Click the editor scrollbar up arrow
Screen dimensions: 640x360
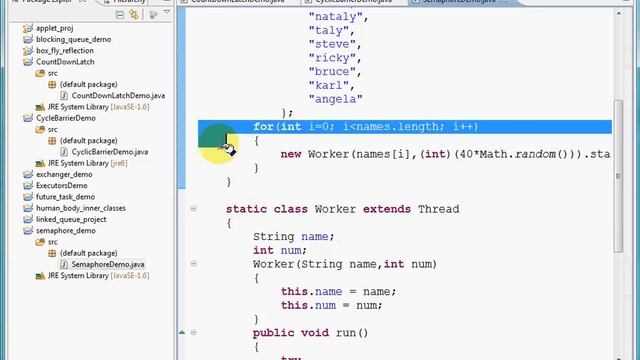tap(619, 13)
